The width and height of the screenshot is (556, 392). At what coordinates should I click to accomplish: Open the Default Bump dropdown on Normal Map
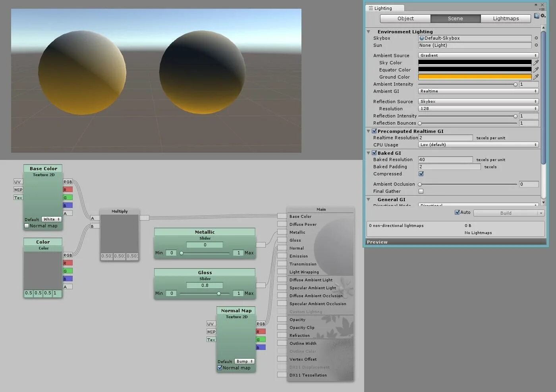point(245,361)
